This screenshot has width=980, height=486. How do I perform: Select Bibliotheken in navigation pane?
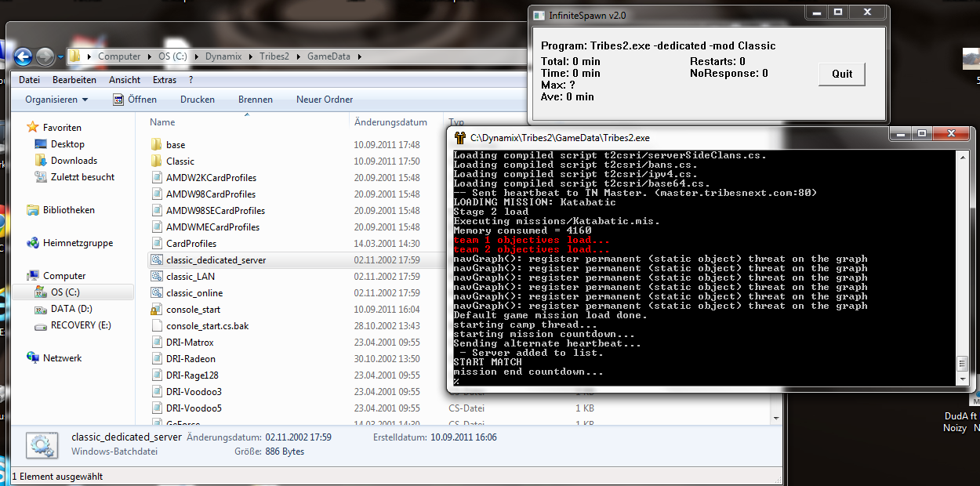[69, 210]
